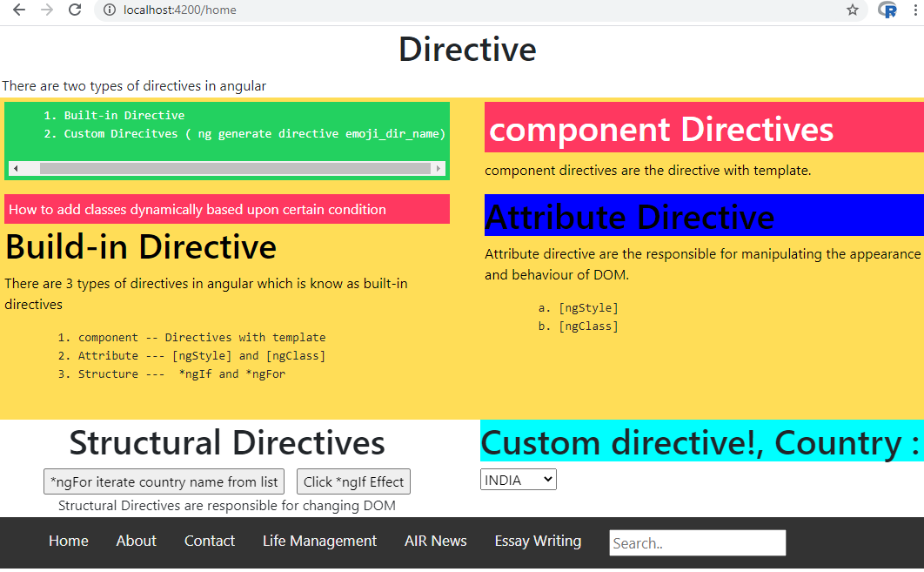Open the Essay Writing section
Viewport: 924px width, 572px height.
point(537,541)
